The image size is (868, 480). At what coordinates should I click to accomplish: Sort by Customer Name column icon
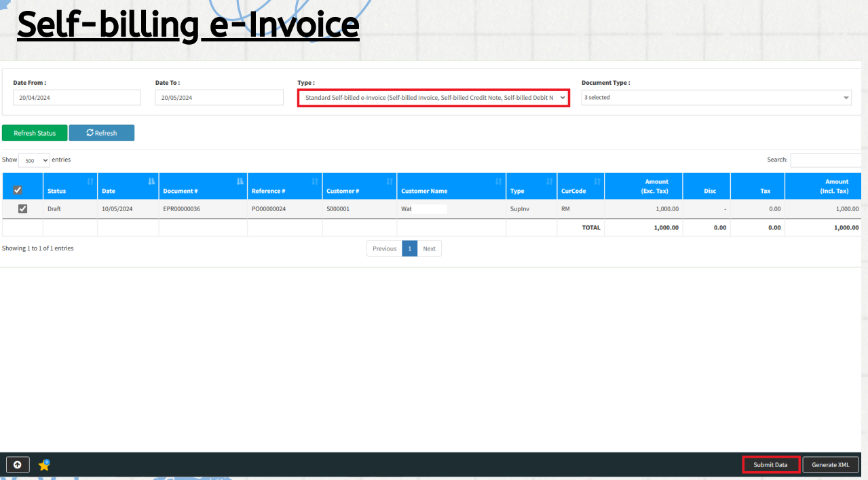coord(498,181)
